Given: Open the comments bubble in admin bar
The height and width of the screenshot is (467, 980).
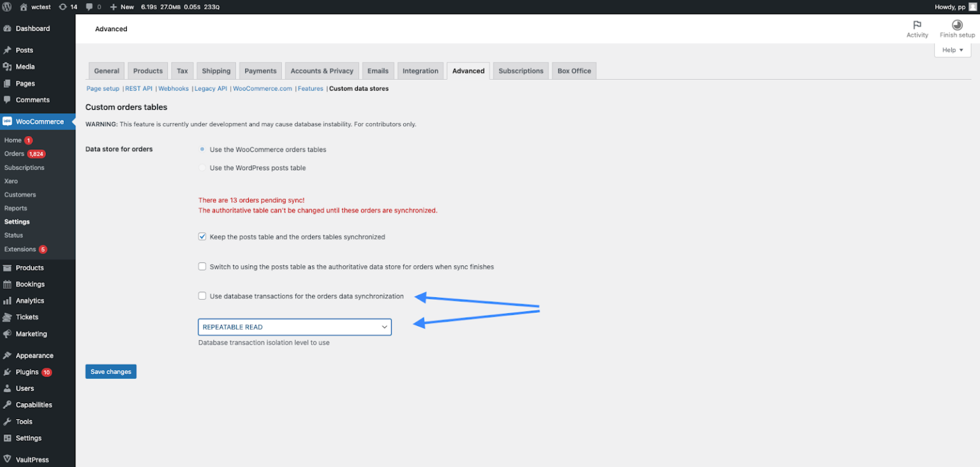Looking at the screenshot, I should coord(89,7).
